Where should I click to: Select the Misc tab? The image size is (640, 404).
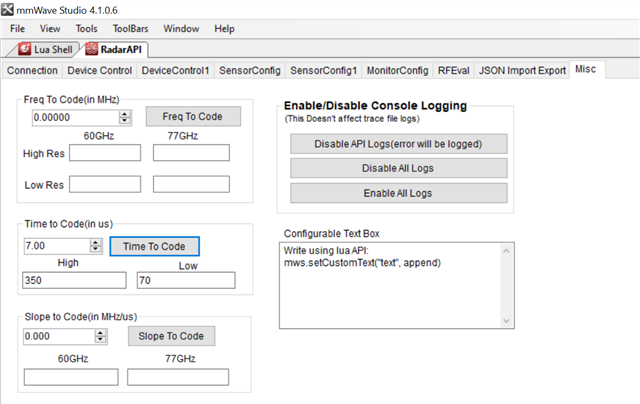(x=585, y=69)
